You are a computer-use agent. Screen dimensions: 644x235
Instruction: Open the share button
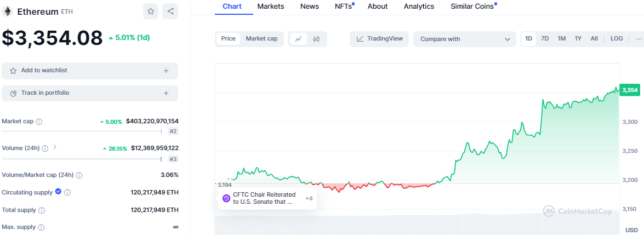click(170, 12)
